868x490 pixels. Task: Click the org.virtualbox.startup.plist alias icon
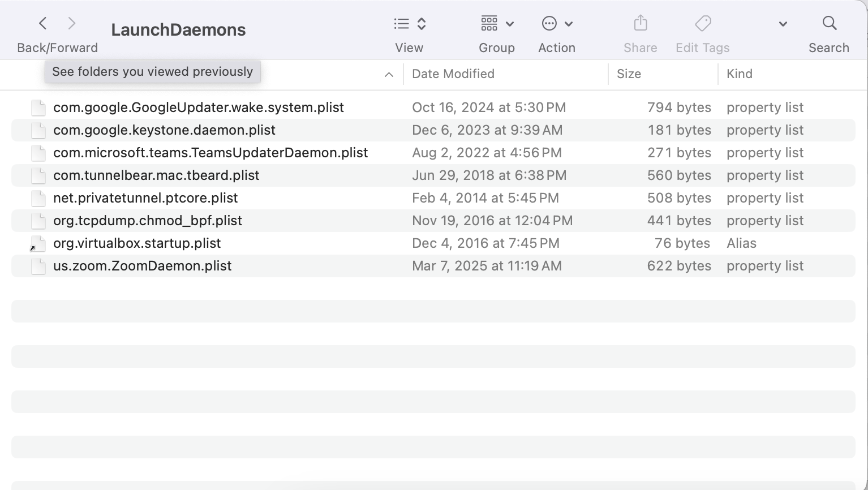click(38, 243)
